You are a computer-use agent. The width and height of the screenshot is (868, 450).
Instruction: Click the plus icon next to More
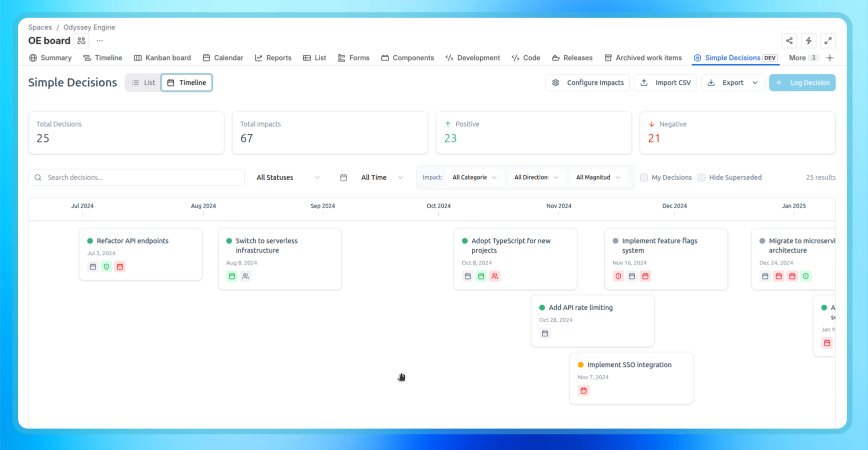pos(830,58)
